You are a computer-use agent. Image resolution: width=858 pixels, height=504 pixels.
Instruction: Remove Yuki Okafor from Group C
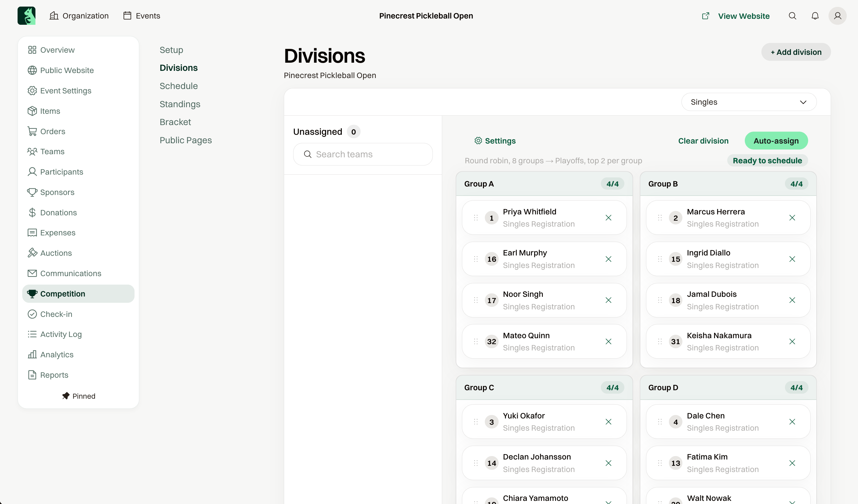pos(608,422)
